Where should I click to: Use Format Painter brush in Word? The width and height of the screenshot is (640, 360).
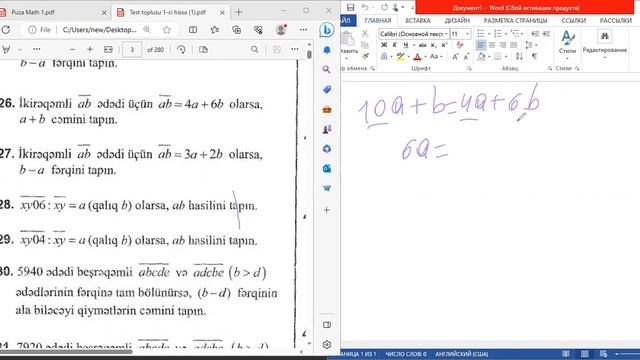tap(365, 56)
